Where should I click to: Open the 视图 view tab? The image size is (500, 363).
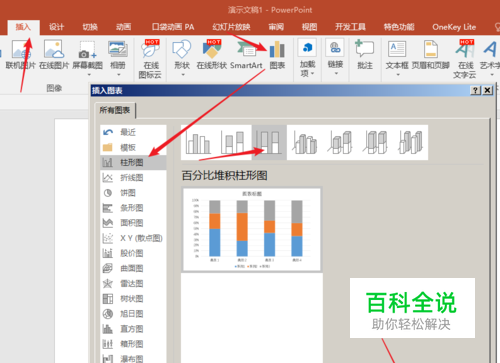coord(309,27)
